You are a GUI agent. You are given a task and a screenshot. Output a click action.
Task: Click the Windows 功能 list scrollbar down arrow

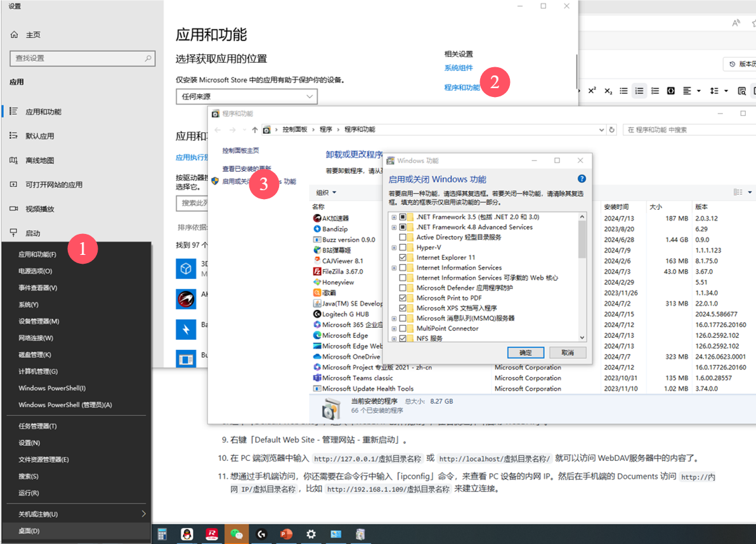click(582, 337)
